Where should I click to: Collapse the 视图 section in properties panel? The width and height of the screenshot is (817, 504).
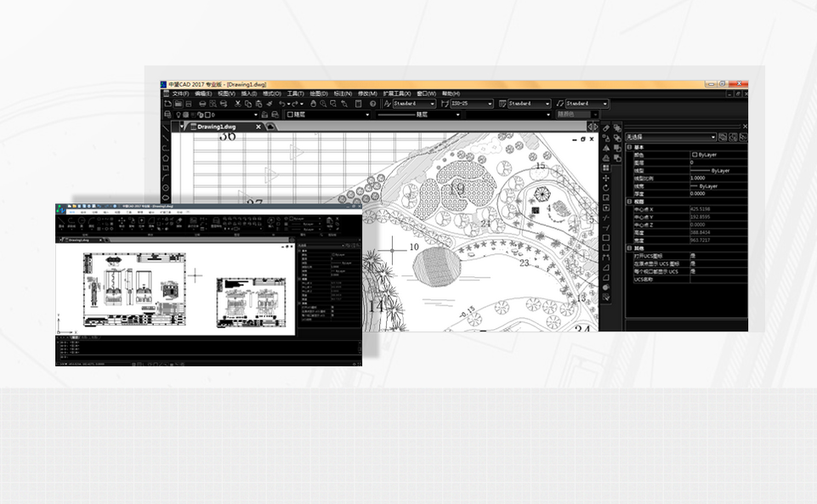[x=629, y=201]
